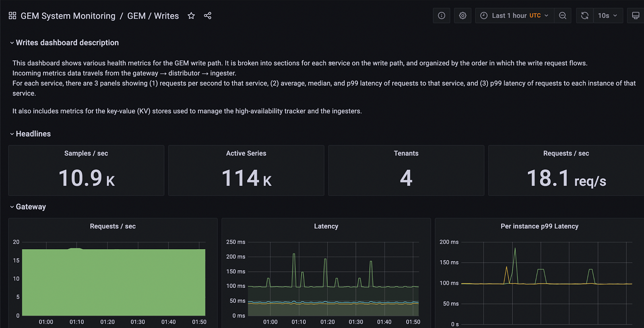Cycle view mode with monitor icon
Image resolution: width=644 pixels, height=328 pixels.
(x=636, y=16)
